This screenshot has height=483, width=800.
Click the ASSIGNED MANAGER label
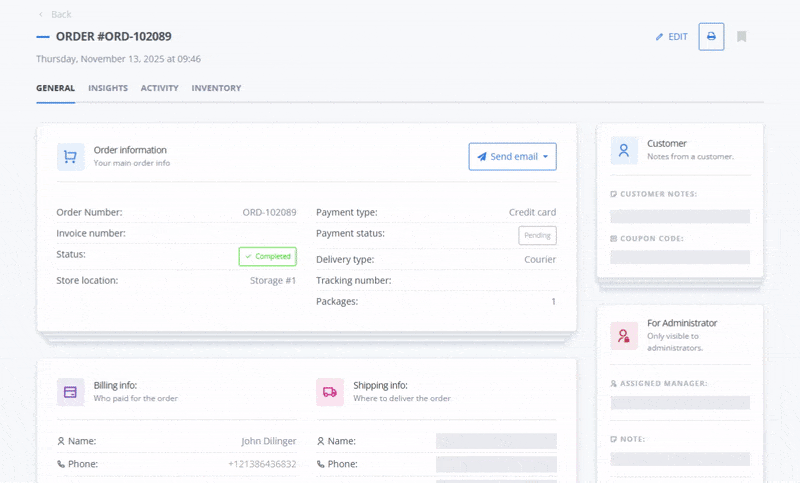[x=664, y=383]
